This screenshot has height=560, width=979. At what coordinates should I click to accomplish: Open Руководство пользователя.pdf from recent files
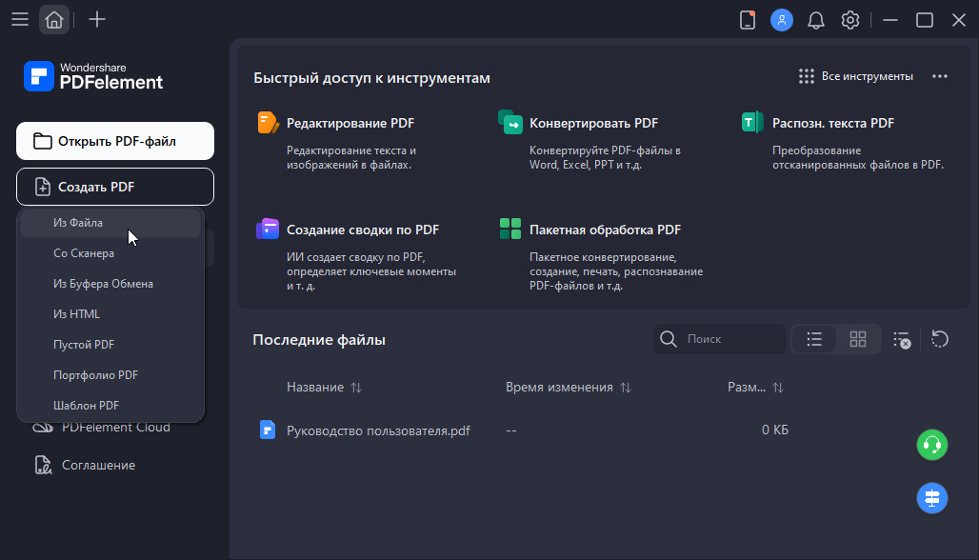(378, 430)
